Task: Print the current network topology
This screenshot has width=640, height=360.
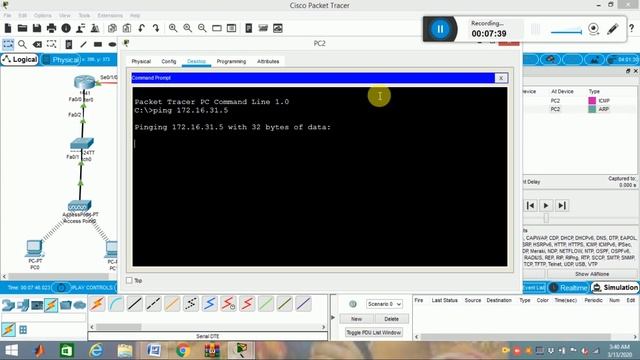Action: pos(51,28)
